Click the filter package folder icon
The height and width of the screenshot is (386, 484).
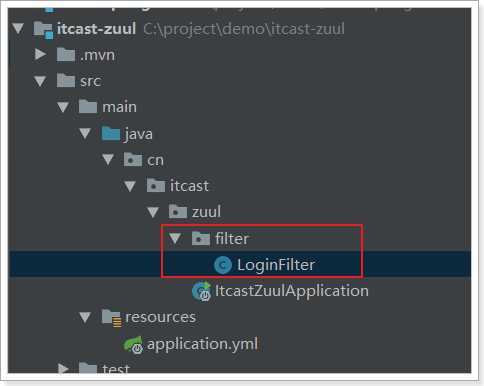coord(201,238)
